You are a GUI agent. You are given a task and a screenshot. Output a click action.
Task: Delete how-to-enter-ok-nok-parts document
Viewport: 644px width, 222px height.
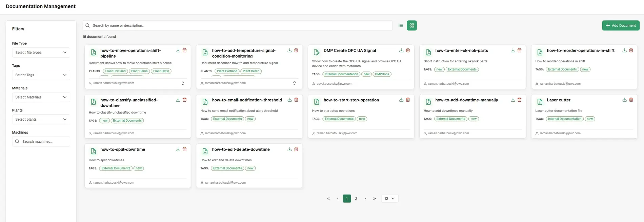point(519,50)
